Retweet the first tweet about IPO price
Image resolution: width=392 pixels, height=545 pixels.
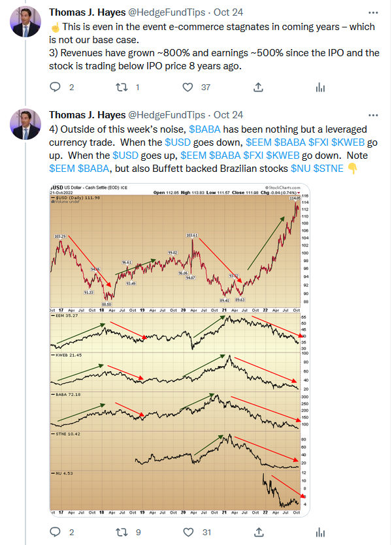coord(122,87)
